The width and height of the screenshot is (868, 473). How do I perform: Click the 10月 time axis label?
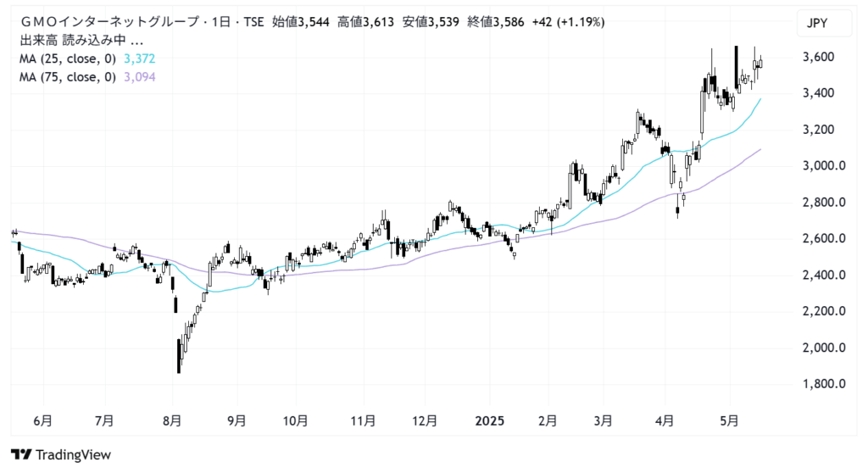click(x=295, y=421)
